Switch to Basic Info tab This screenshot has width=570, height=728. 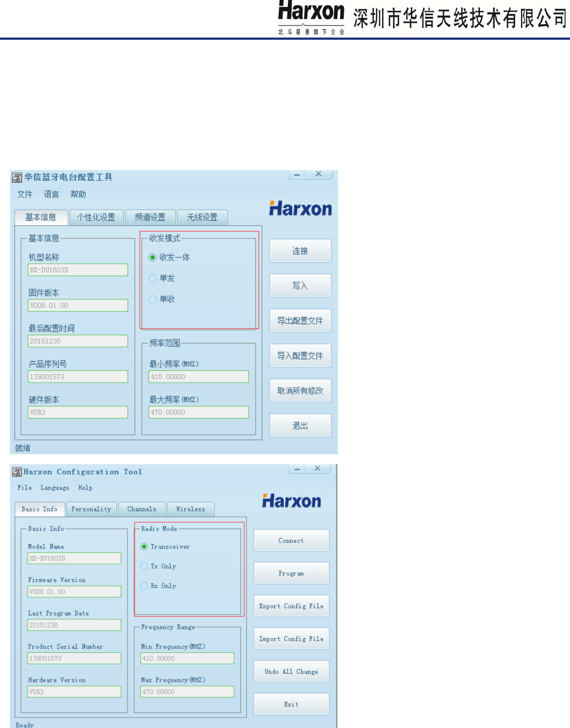click(x=40, y=509)
